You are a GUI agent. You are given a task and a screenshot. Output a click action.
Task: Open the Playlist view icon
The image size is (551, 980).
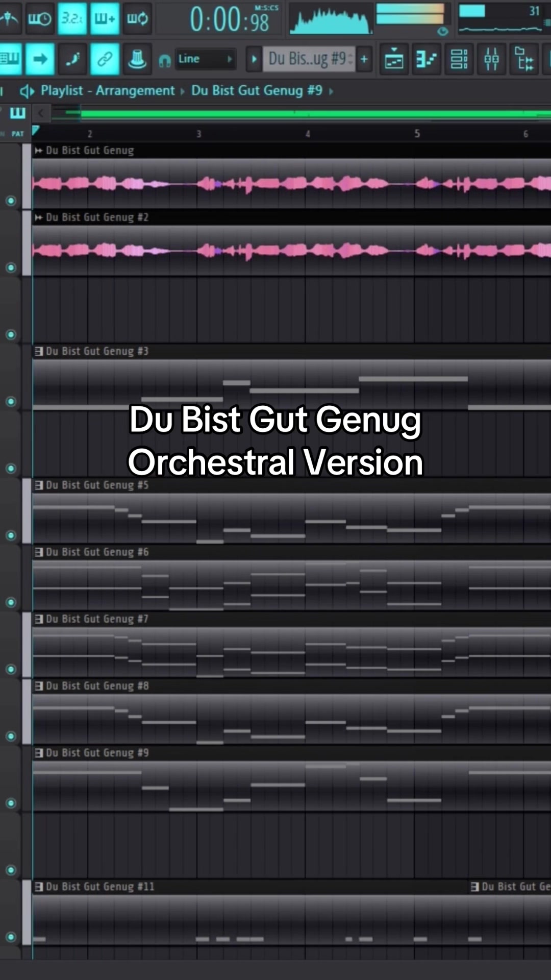[x=394, y=59]
